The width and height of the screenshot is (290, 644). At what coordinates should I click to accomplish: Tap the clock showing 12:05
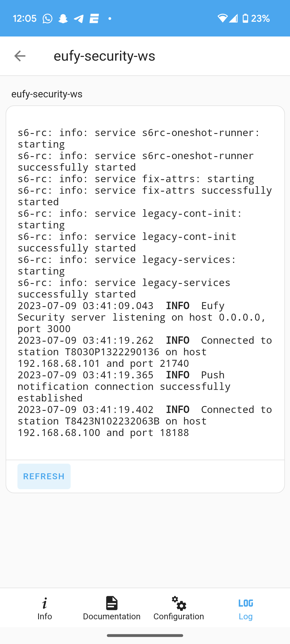tap(25, 18)
